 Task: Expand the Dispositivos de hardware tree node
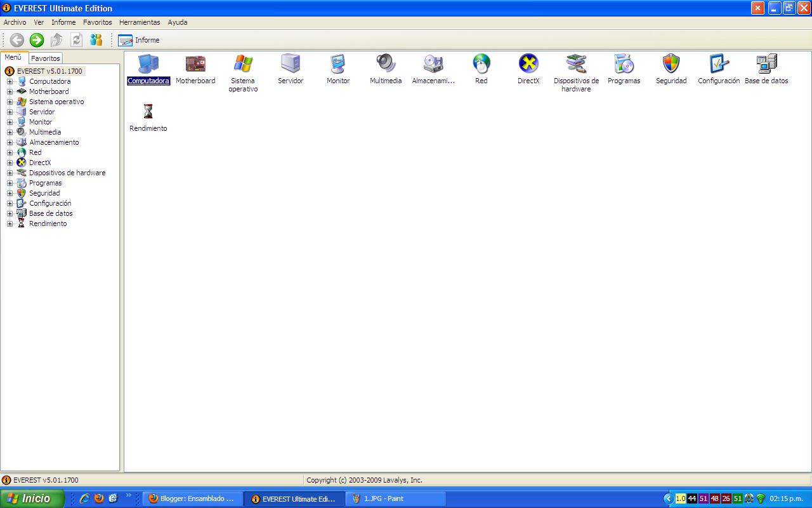10,173
